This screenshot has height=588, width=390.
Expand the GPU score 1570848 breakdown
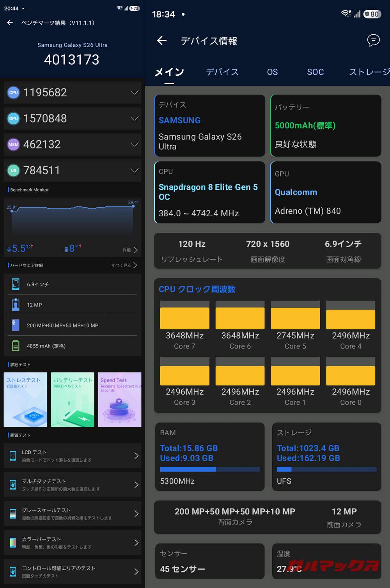coord(134,118)
